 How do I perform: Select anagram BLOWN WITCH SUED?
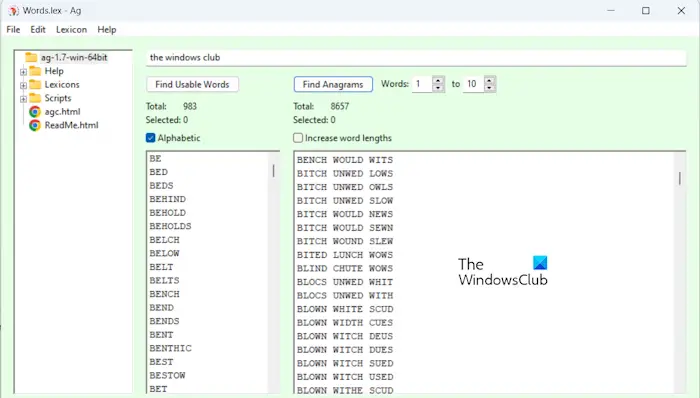click(x=345, y=363)
